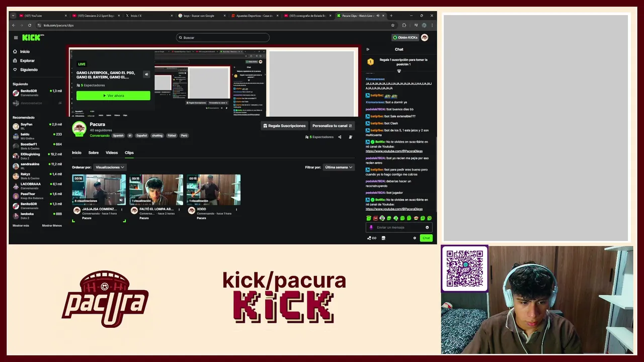Open iwobeka recommended channel

click(x=37, y=215)
